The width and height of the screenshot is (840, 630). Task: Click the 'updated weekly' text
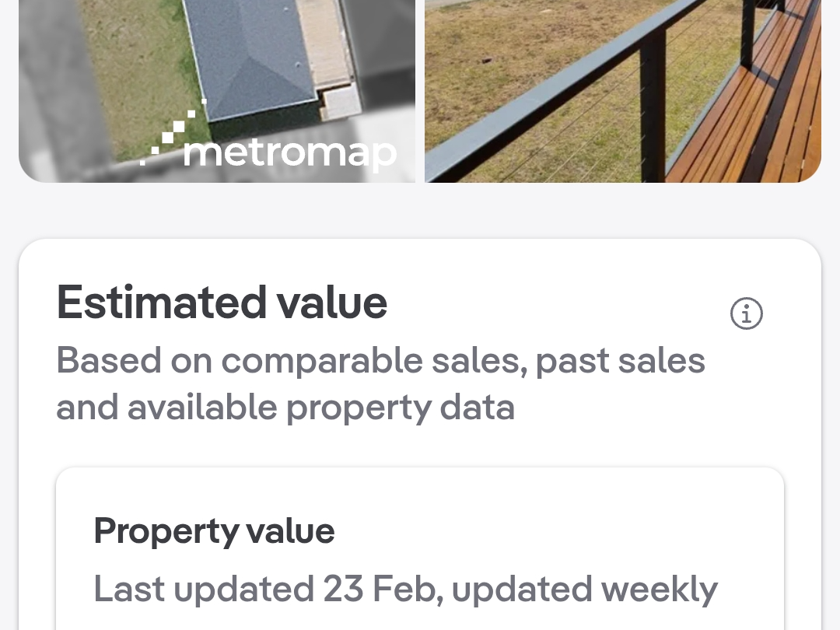tap(585, 590)
